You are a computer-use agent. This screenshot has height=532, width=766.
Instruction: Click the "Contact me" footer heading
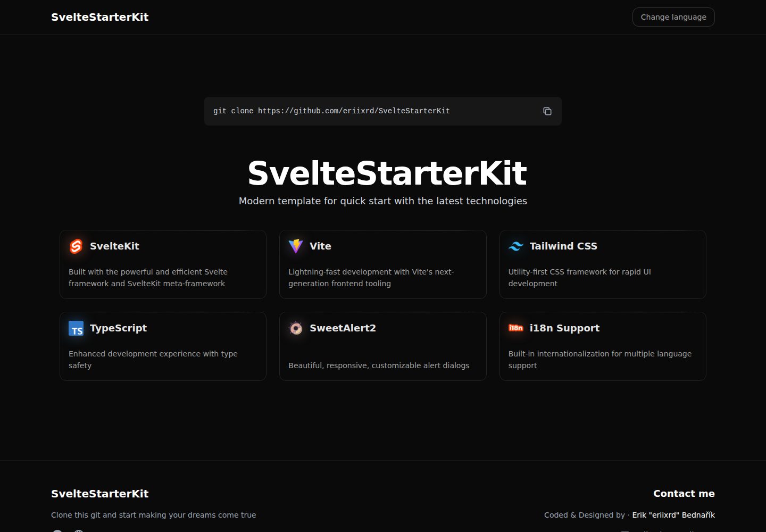click(684, 494)
